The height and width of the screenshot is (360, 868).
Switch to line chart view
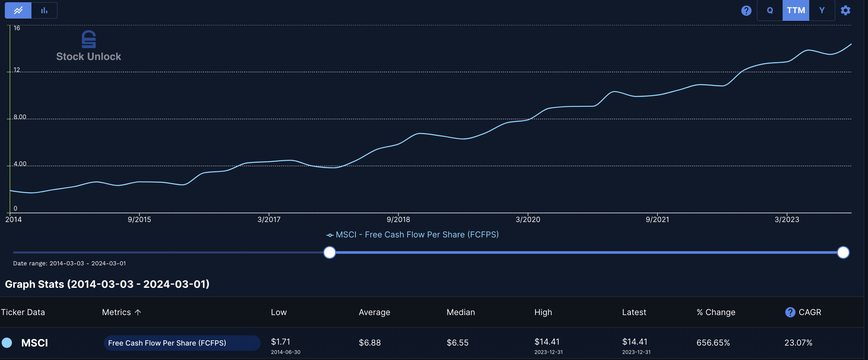pos(18,11)
